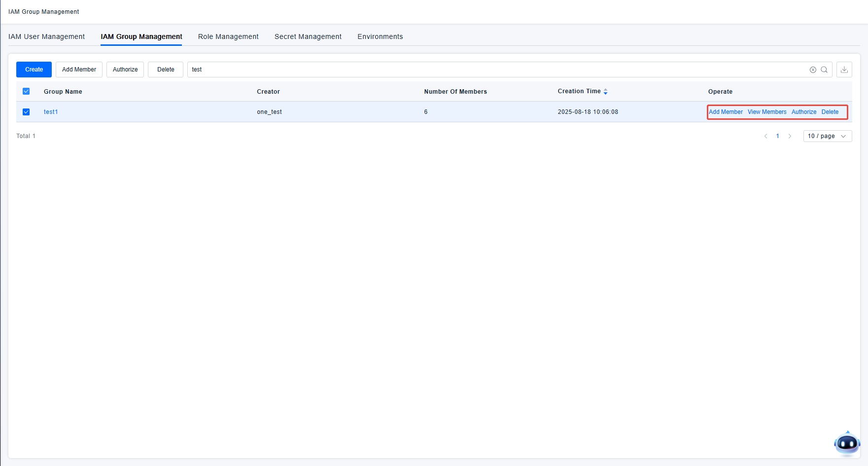
Task: Open the chatbot robot assistant icon
Action: (x=847, y=443)
